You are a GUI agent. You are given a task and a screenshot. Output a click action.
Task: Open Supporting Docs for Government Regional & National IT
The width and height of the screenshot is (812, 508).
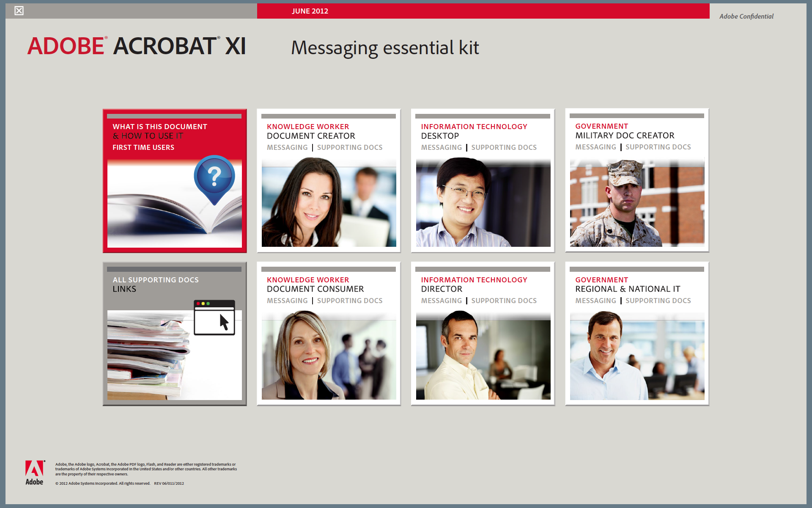pos(658,301)
